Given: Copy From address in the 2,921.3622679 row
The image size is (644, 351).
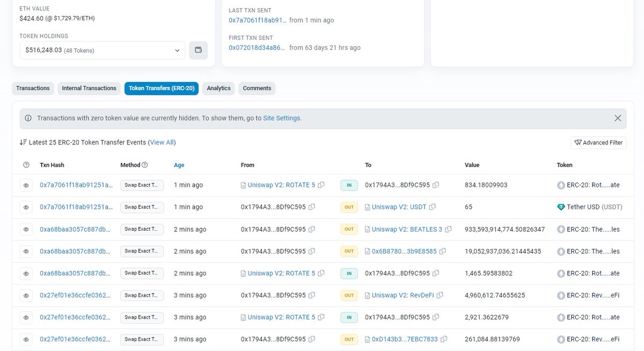Looking at the screenshot, I should pos(321,317).
